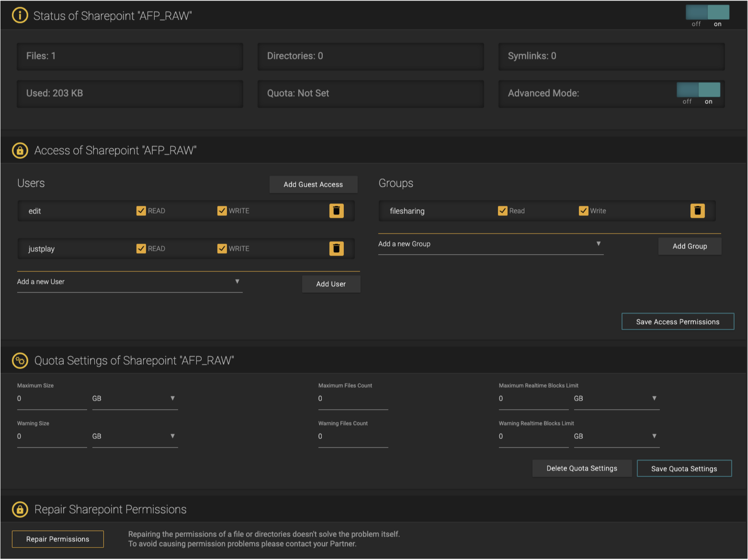Open the Add a new User dropdown
Screen dimensions: 748x560
point(130,282)
